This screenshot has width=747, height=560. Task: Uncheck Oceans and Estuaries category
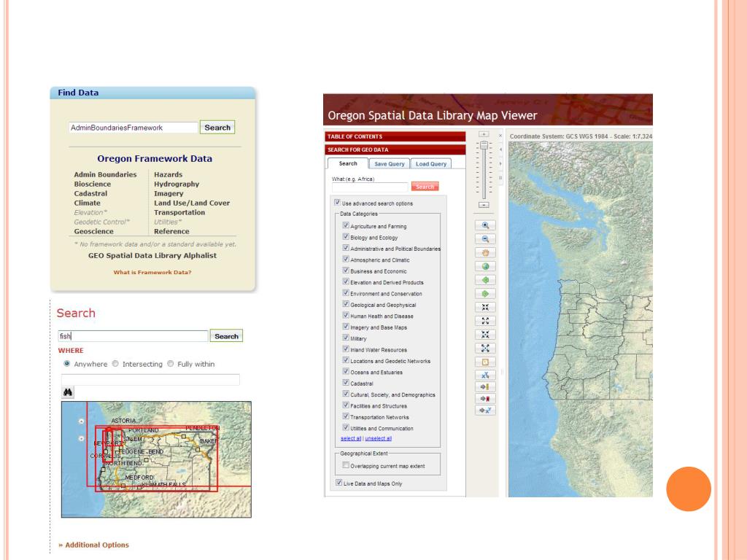coord(346,371)
